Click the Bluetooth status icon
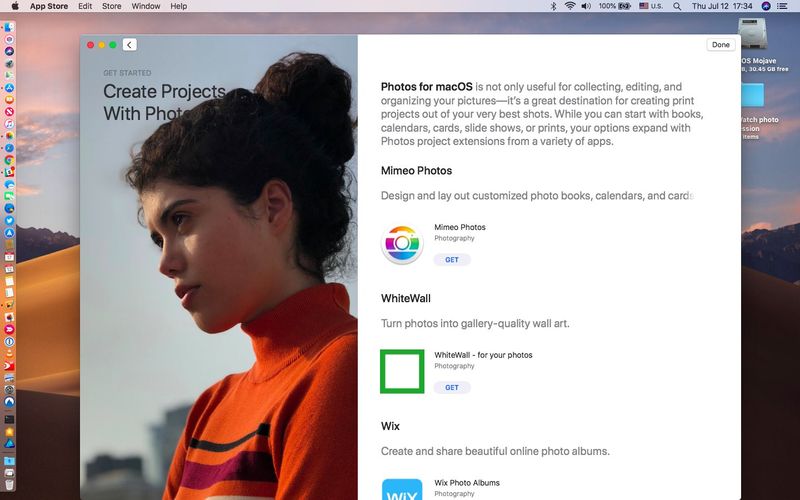Image resolution: width=800 pixels, height=500 pixels. pyautogui.click(x=554, y=6)
